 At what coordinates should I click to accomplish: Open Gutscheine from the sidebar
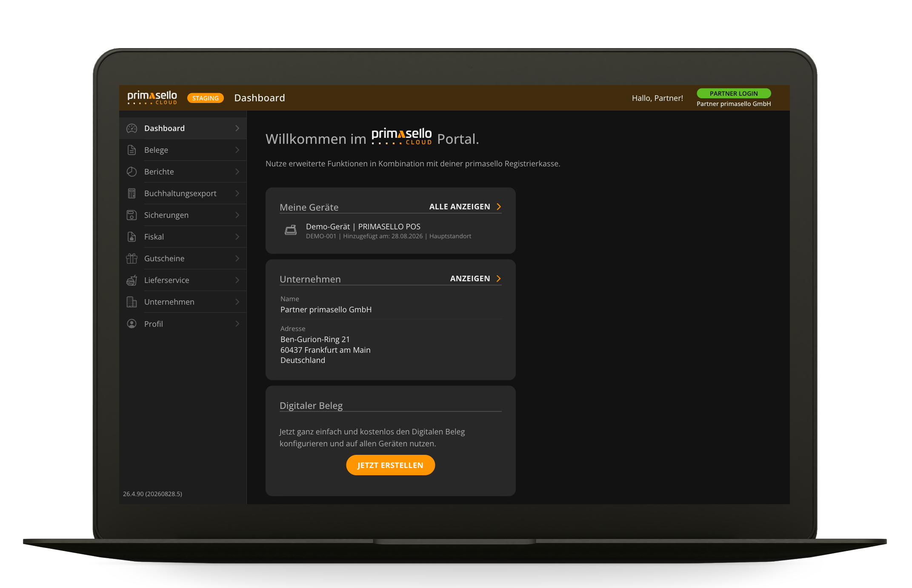pyautogui.click(x=183, y=259)
